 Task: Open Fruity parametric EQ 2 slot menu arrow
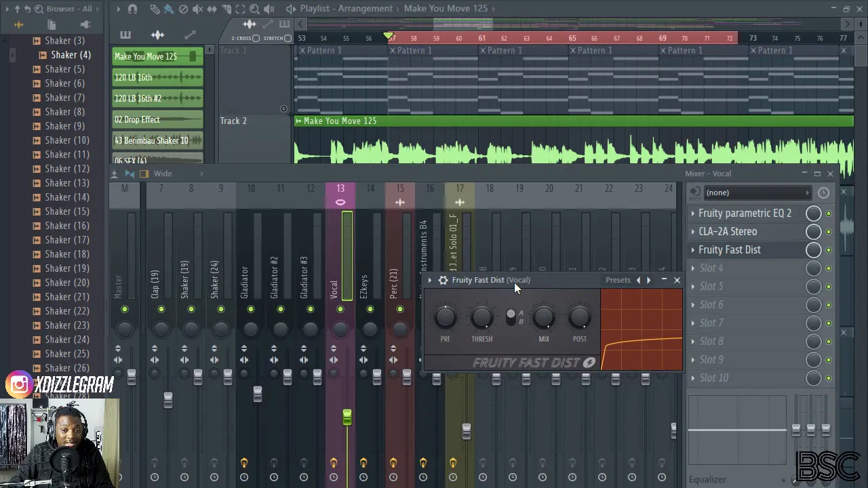pyautogui.click(x=693, y=213)
